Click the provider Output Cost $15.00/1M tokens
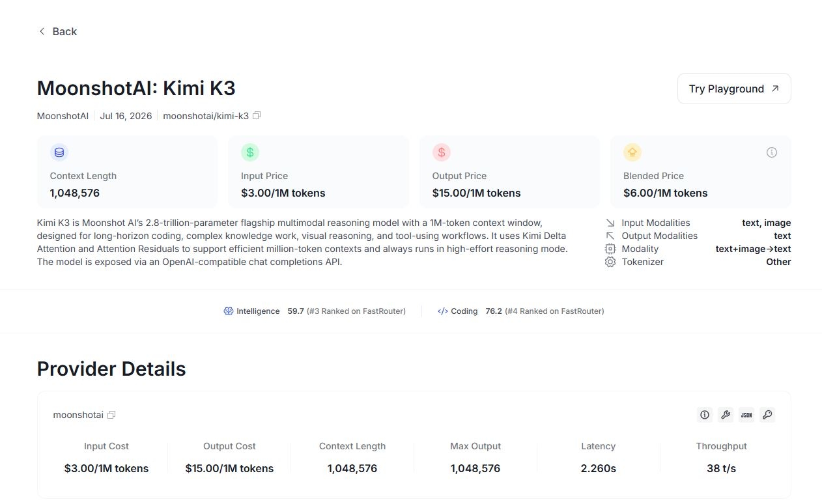Viewport: 822px width, 504px height. pyautogui.click(x=229, y=468)
